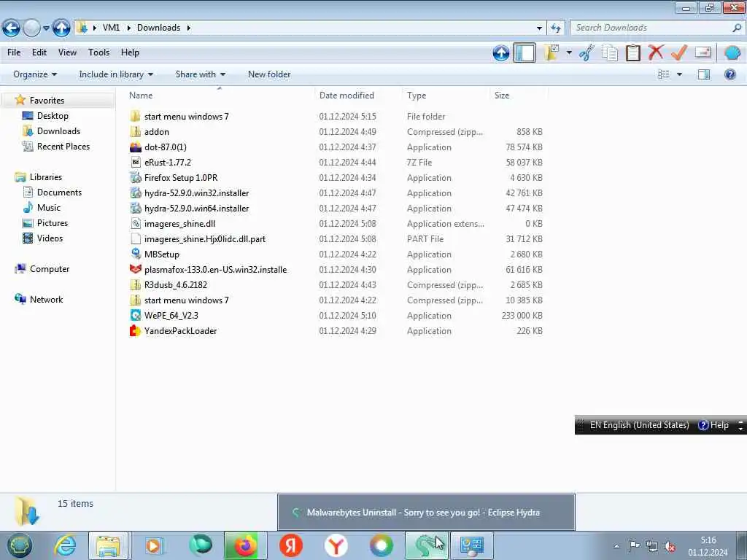The image size is (747, 560).
Task: Expand the folder options toolbar dropdown arrow
Action: [x=569, y=52]
